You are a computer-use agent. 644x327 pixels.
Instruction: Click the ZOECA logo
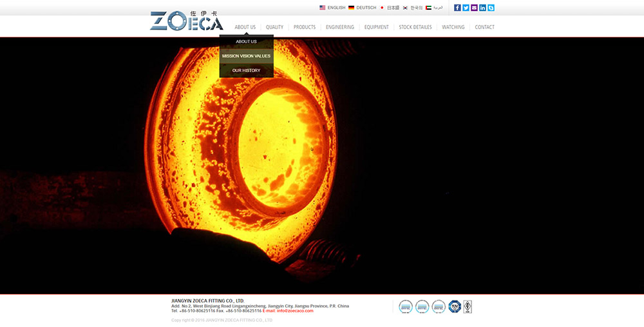pyautogui.click(x=186, y=21)
